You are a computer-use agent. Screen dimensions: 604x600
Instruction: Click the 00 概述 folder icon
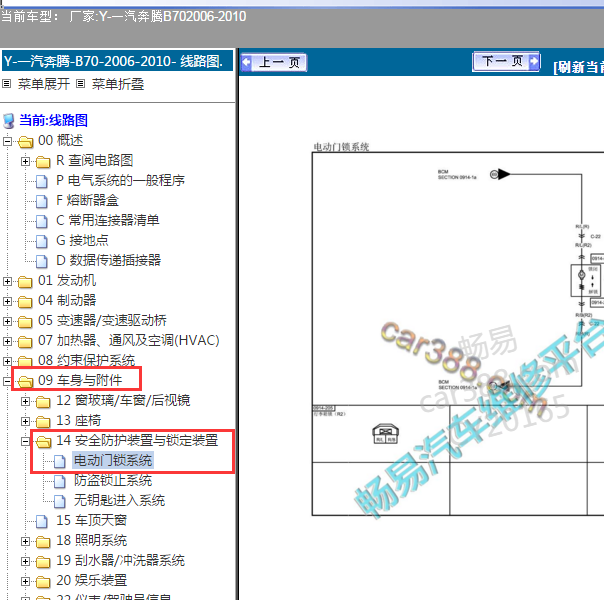25,142
